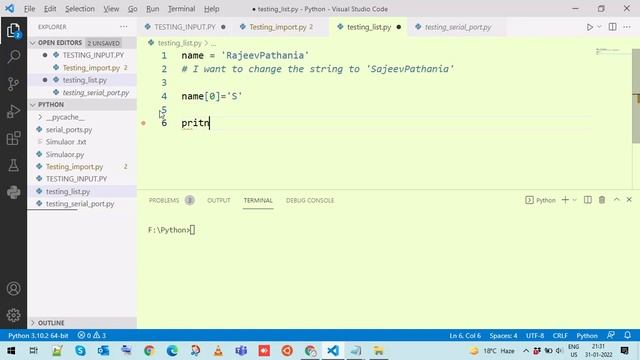The image size is (640, 360).
Task: Split the terminal panel
Action: (587, 200)
